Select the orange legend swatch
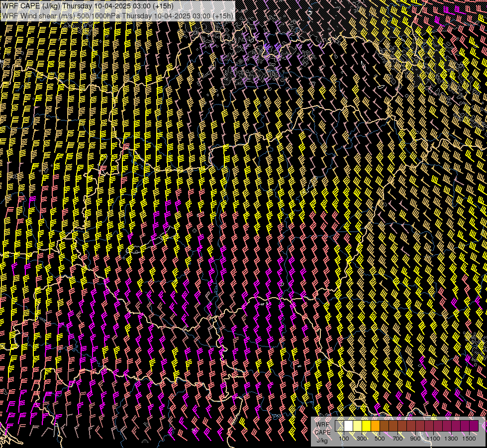The image size is (487, 448). tap(375, 426)
